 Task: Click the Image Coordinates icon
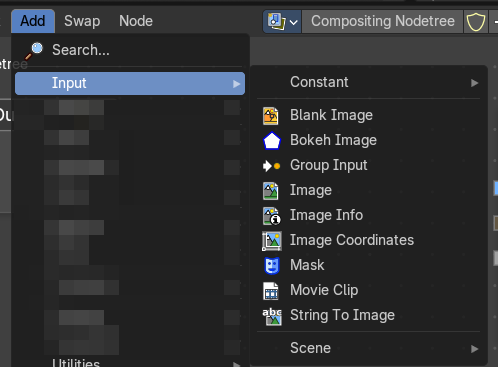[272, 241]
